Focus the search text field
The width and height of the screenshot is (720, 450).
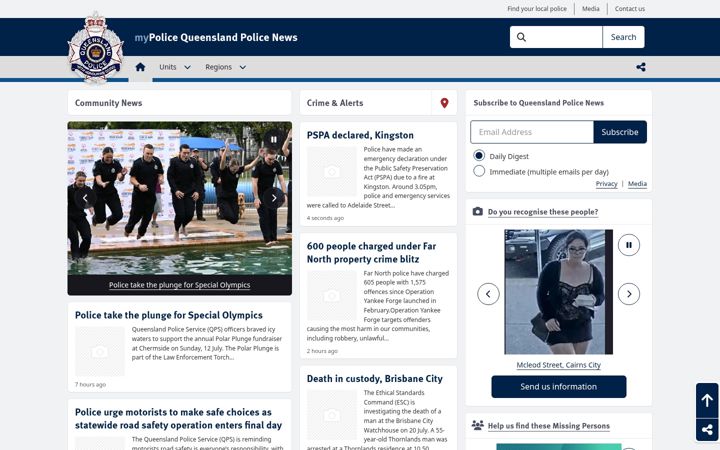click(556, 37)
